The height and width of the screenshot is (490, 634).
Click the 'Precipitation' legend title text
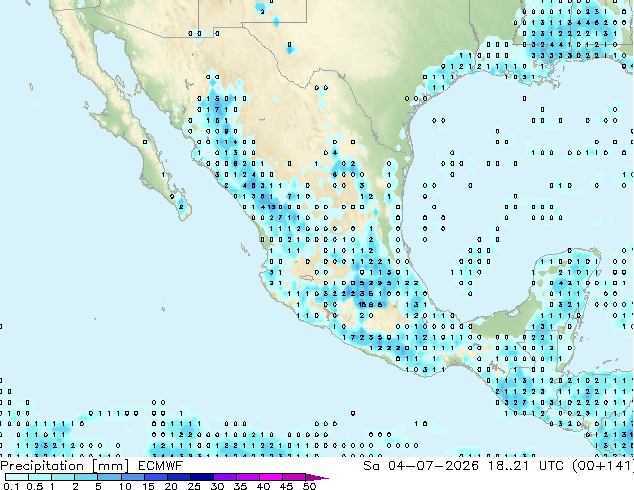[x=42, y=466]
